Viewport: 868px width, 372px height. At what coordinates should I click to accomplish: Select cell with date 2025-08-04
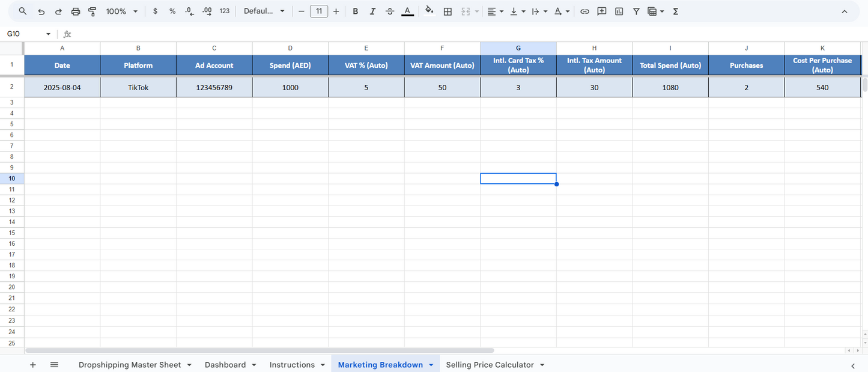click(62, 88)
